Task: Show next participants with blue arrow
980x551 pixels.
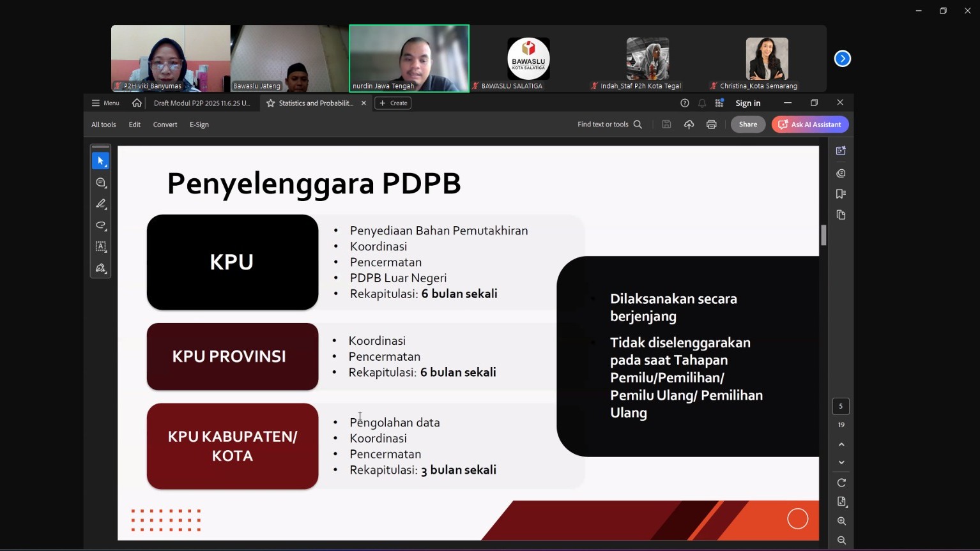Action: 842,59
